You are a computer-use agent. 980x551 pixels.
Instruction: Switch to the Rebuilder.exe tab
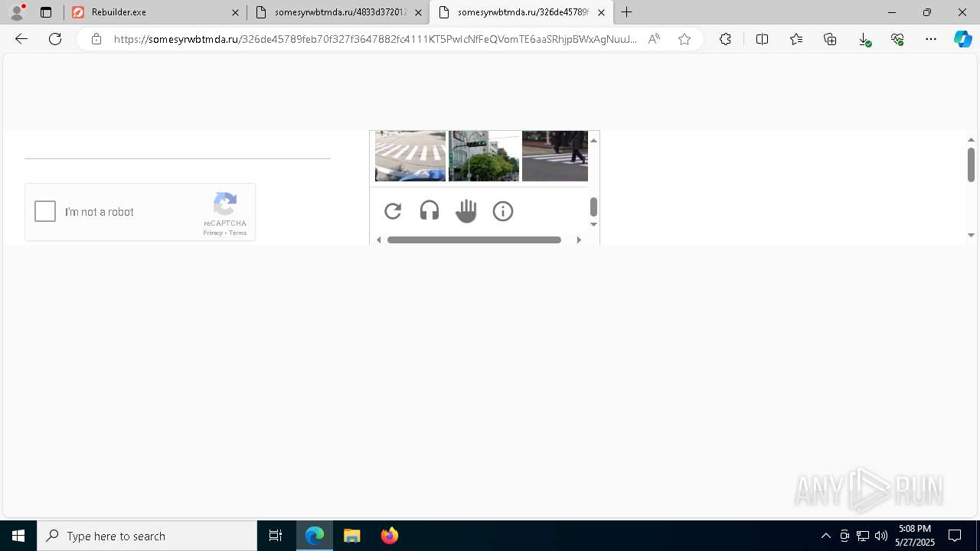pos(154,12)
